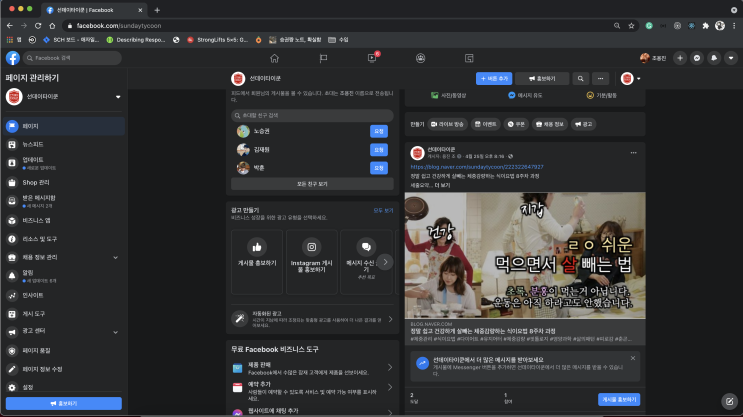Select the Instagram 게시물 홍보하기 card

[312, 262]
